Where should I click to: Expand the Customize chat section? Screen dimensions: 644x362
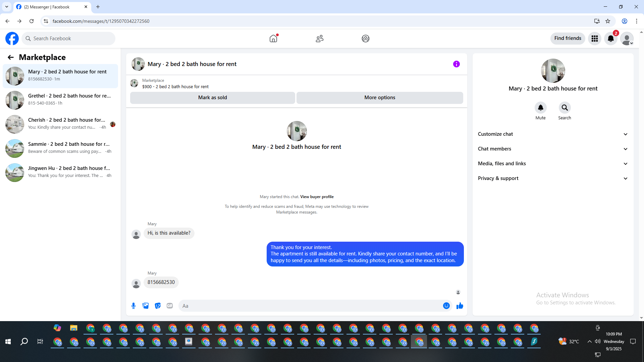coord(553,134)
